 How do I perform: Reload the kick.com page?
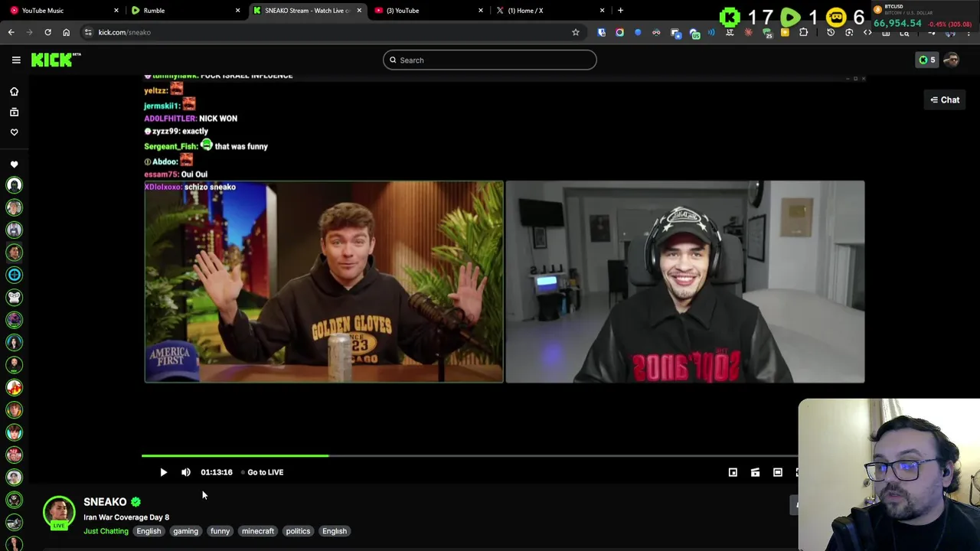point(47,32)
